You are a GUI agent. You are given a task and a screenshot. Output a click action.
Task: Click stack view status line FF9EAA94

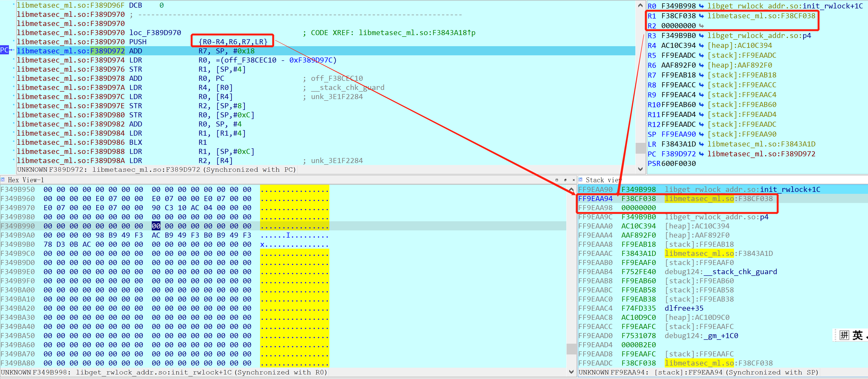tap(698, 372)
